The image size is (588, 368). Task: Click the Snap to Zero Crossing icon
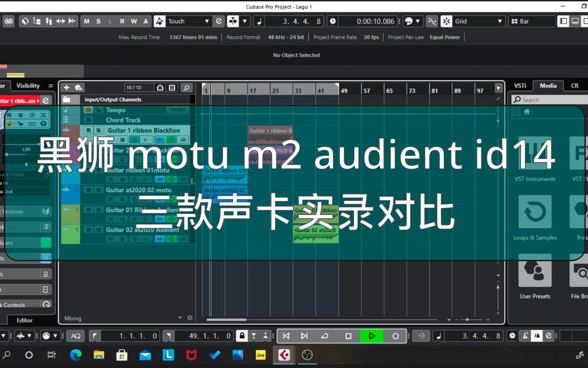pos(431,21)
